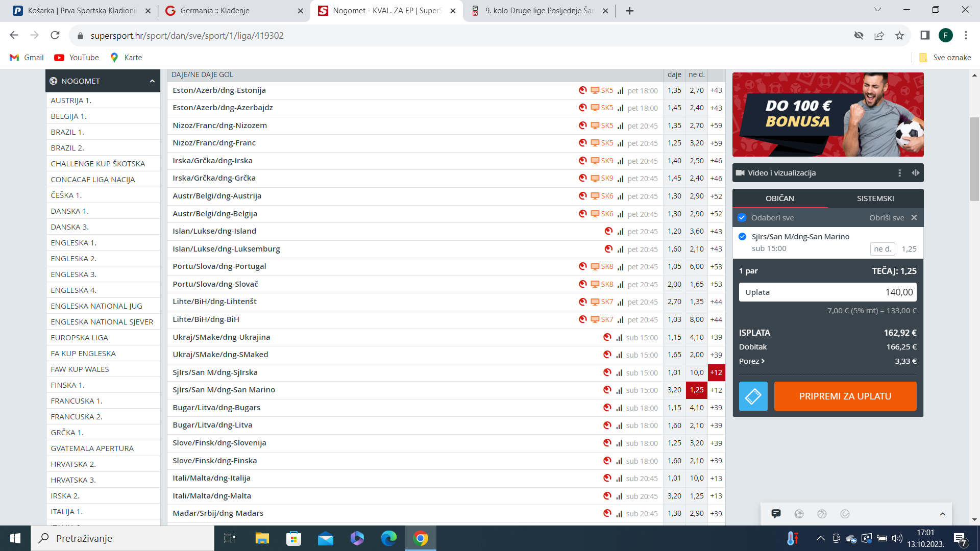The image size is (980, 551).
Task: Click video panel split arrows icon
Action: point(916,173)
